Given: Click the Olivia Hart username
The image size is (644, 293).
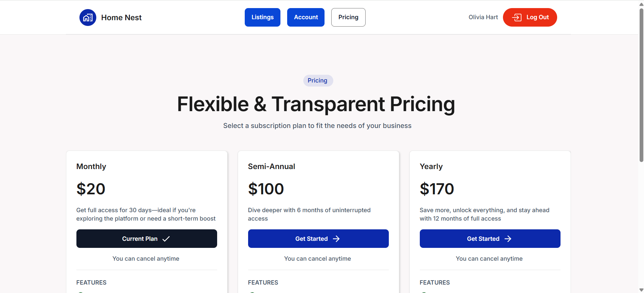Looking at the screenshot, I should [x=483, y=17].
